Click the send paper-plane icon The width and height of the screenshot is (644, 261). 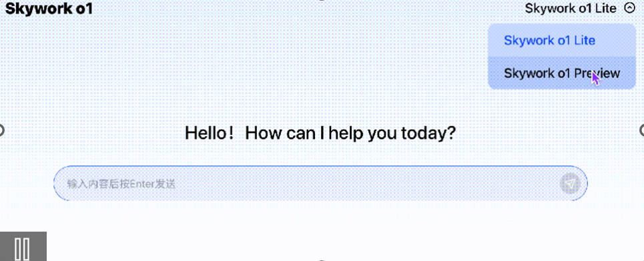coord(570,184)
